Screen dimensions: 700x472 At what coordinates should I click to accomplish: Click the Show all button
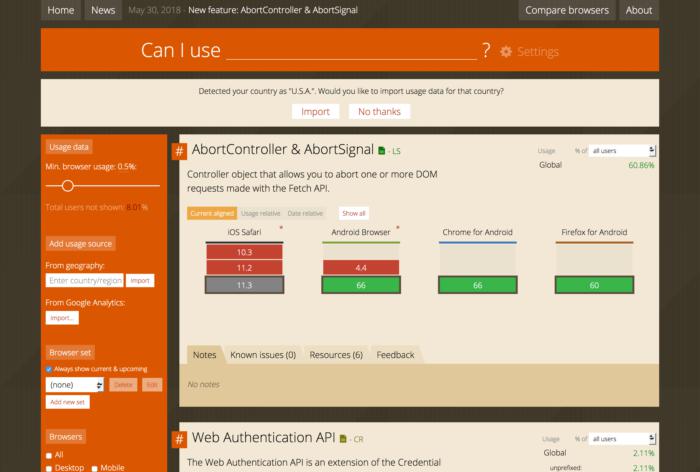pyautogui.click(x=354, y=213)
